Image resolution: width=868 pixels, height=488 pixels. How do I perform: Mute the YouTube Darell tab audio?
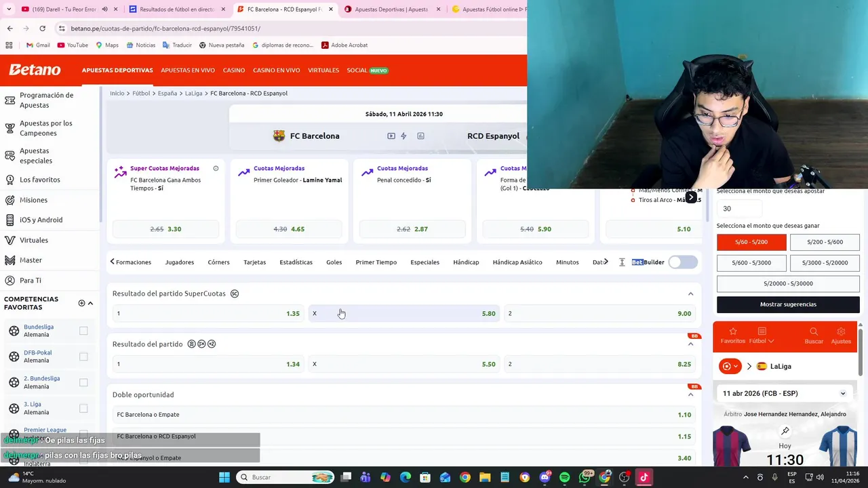tap(104, 9)
